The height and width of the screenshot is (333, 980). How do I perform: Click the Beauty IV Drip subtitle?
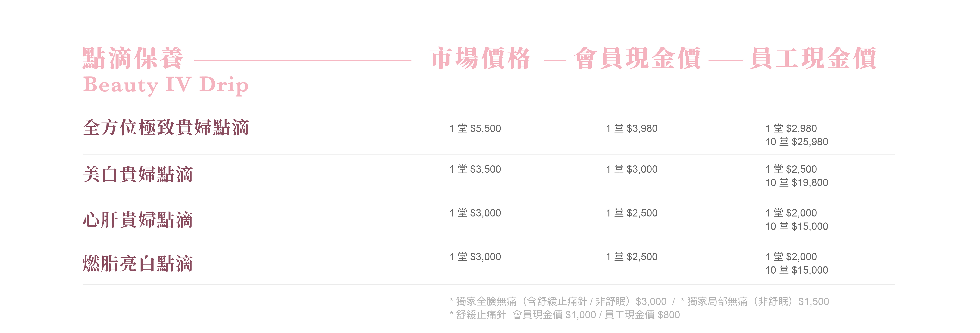166,85
